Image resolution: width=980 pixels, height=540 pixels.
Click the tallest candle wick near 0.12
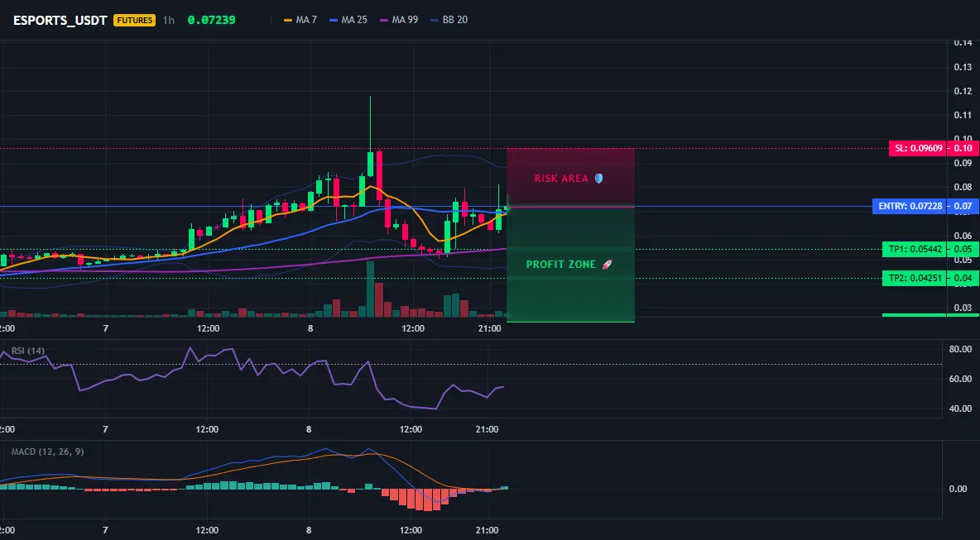370,123
